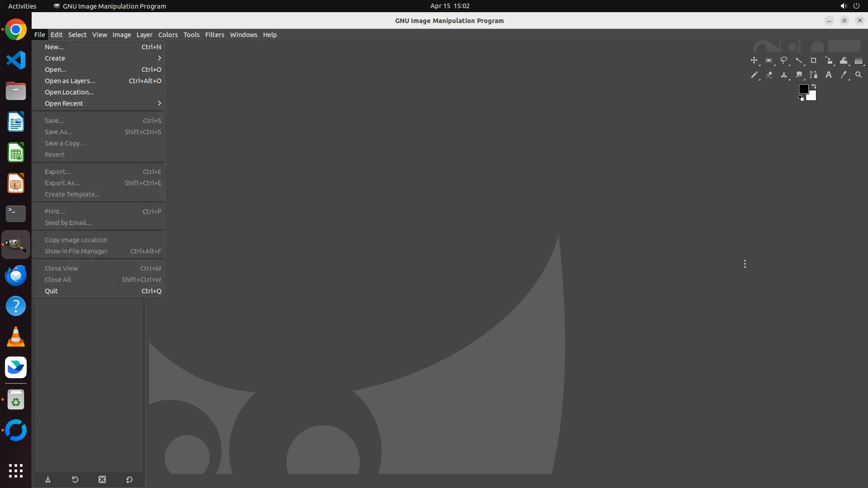Select the Color Picker eyedropper tool
This screenshot has height=488, width=868.
point(843,75)
